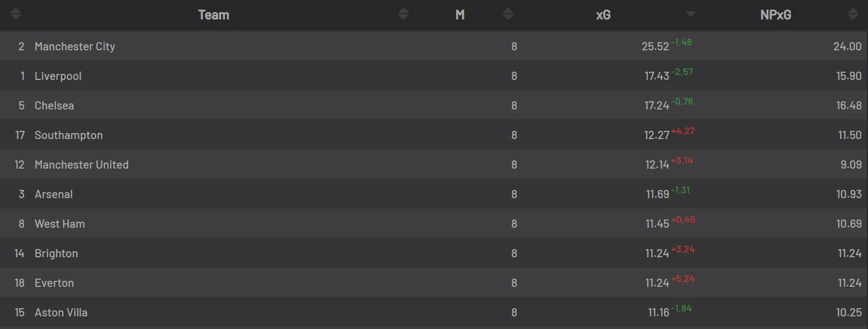
Task: Select West Ham in the table
Action: click(x=59, y=224)
